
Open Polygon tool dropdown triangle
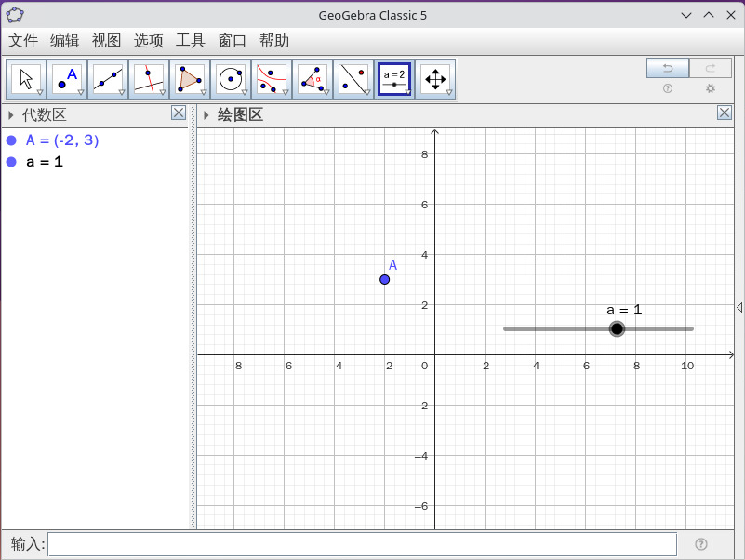[204, 92]
